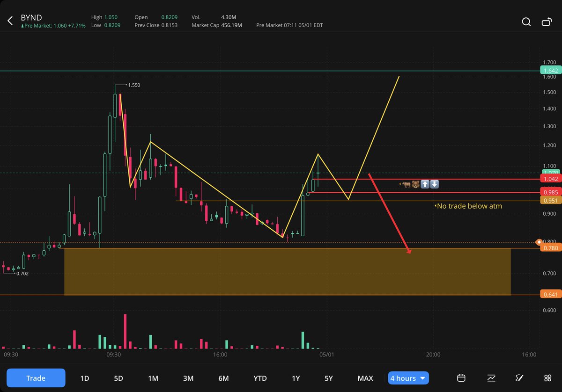Image resolution: width=562 pixels, height=392 pixels.
Task: Switch to the 1M timeframe
Action: pyautogui.click(x=153, y=378)
